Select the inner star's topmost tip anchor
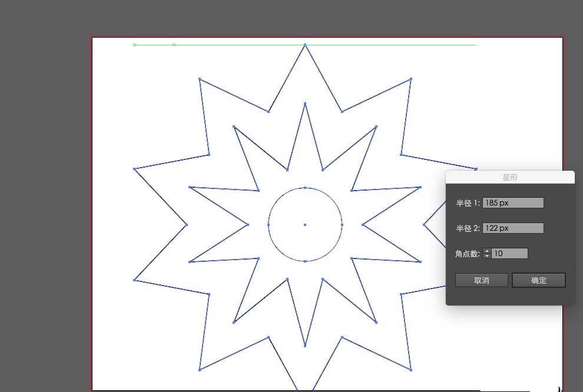Viewport: 583px width, 392px height. (x=305, y=104)
